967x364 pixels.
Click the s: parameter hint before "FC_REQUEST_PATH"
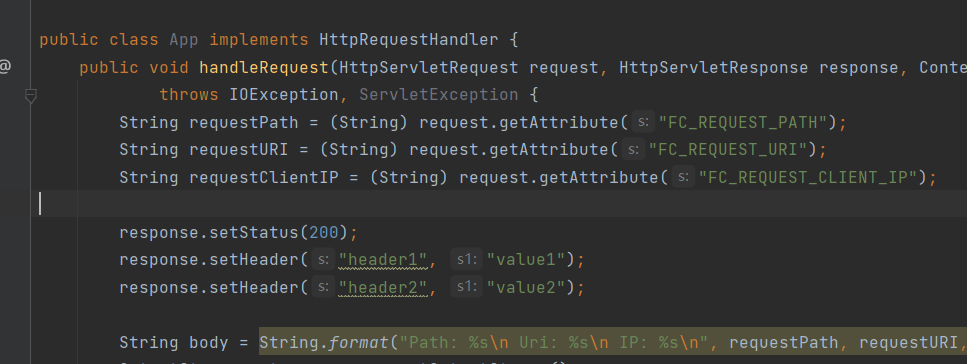pyautogui.click(x=643, y=122)
